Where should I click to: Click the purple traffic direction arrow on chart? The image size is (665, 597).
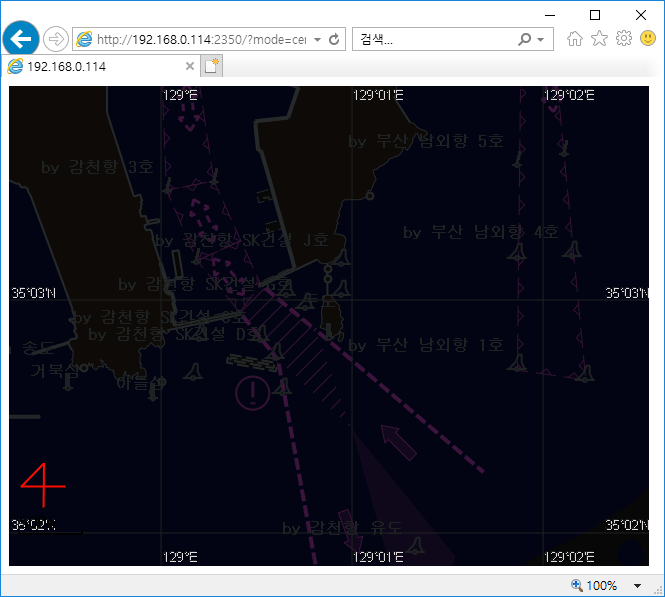(399, 441)
